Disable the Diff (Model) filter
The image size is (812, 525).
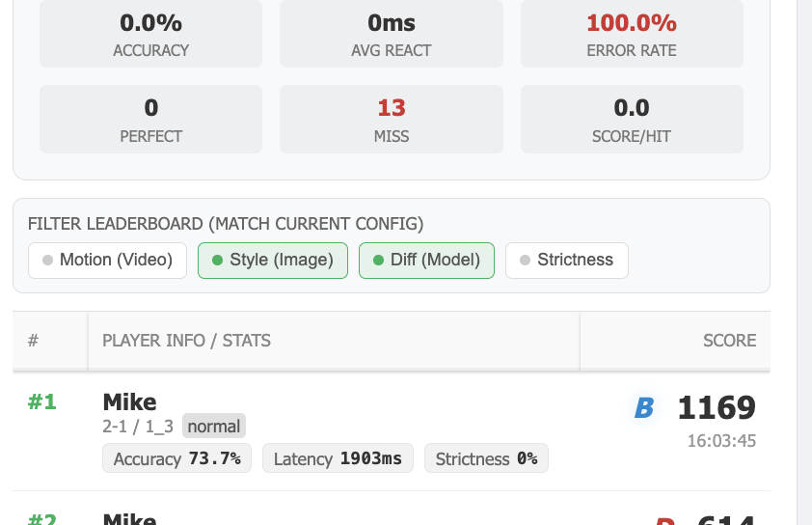426,261
